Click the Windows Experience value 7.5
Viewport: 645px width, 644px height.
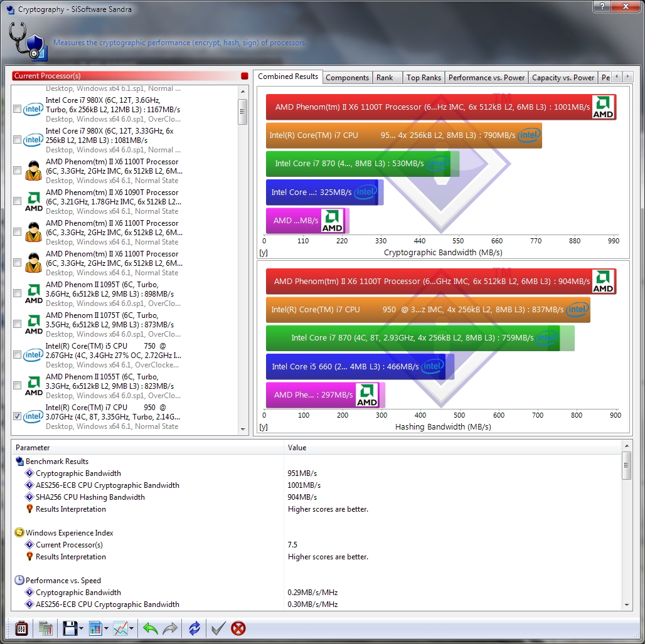point(292,544)
